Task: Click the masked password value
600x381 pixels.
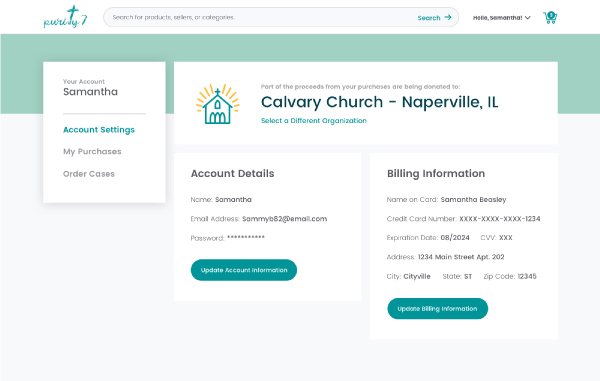Action: pyautogui.click(x=246, y=238)
